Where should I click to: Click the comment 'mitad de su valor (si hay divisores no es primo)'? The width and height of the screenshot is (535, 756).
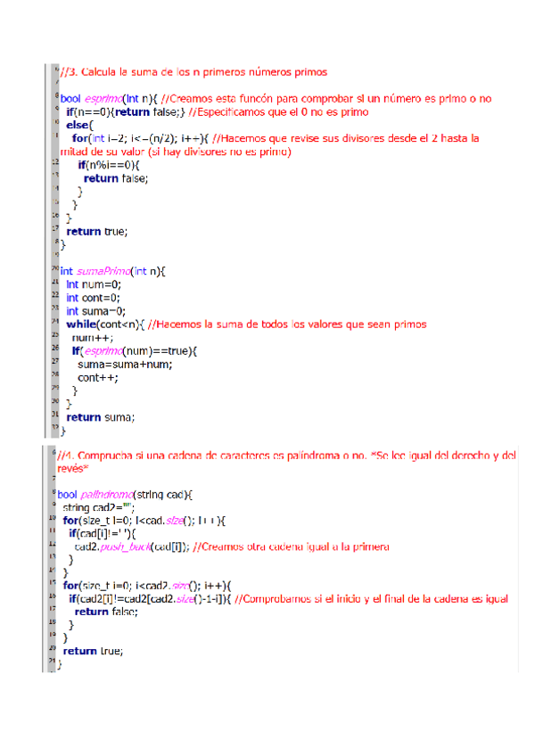pos(176,152)
